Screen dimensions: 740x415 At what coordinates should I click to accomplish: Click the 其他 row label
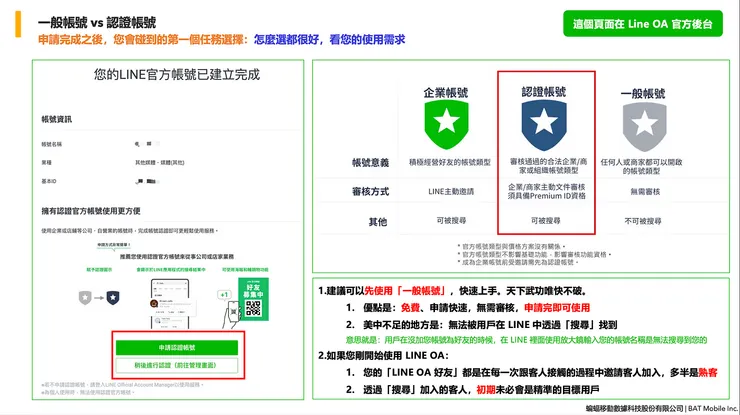pyautogui.click(x=378, y=222)
